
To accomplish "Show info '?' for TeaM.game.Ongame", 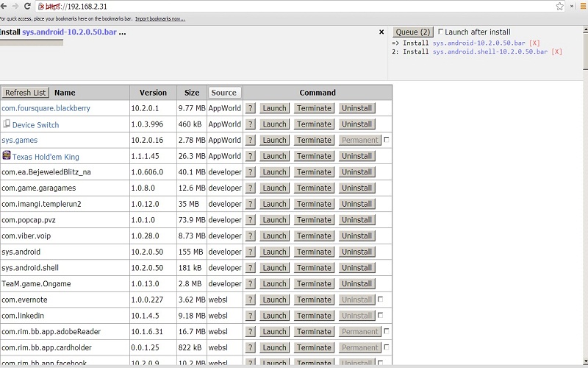I will [250, 284].
